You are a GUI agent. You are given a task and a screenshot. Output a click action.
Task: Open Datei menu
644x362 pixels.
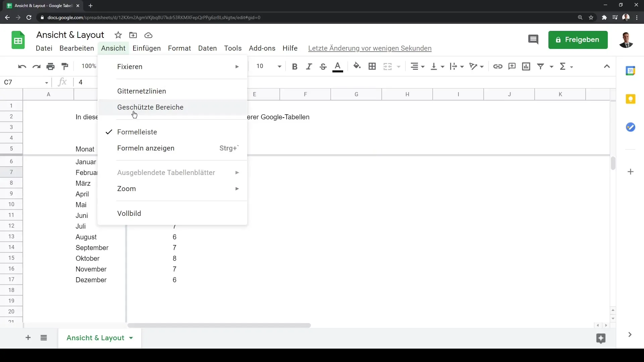click(44, 48)
